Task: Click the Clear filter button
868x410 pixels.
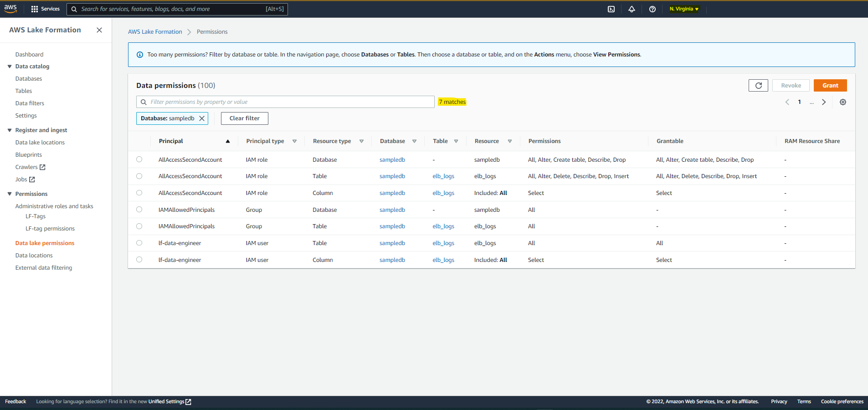Action: pos(245,118)
